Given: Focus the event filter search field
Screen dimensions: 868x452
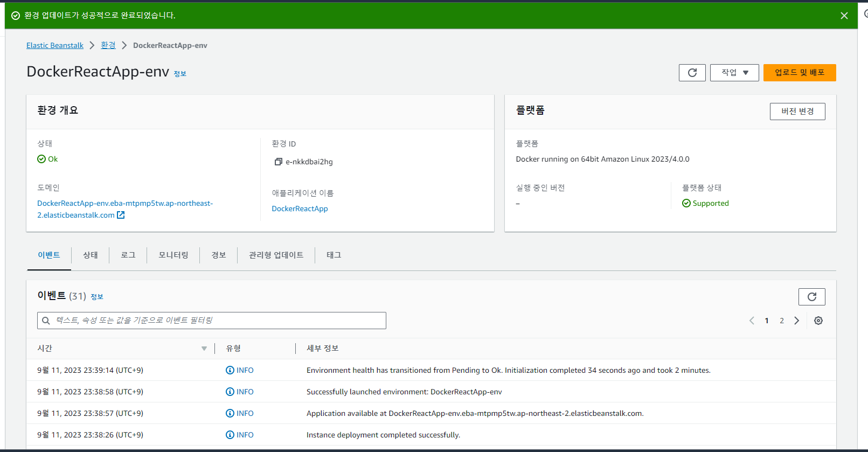Looking at the screenshot, I should coord(212,321).
